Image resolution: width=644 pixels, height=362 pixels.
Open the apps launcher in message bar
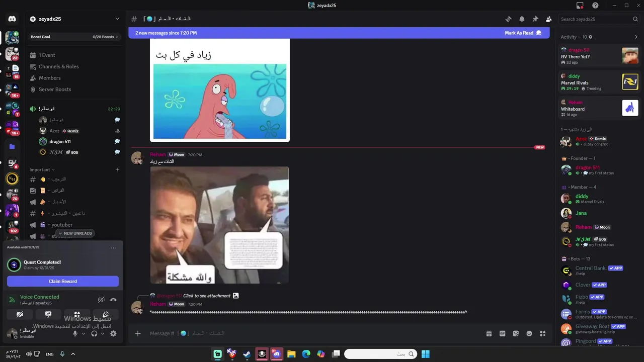click(542, 333)
